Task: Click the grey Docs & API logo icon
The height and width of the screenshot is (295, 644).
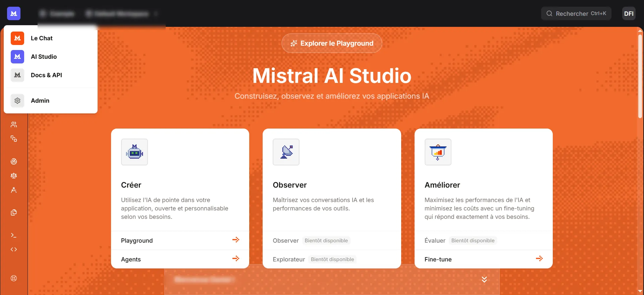Action: click(17, 75)
